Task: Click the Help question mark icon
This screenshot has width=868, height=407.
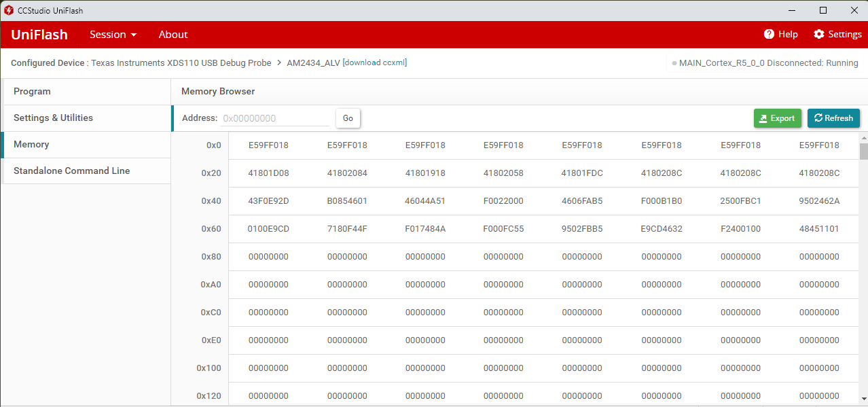Action: pos(769,34)
